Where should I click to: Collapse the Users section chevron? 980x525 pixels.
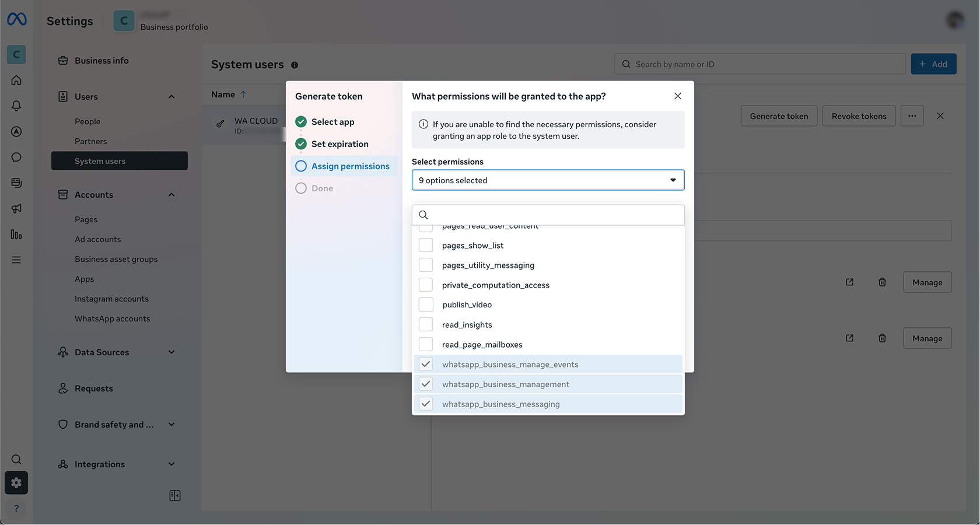point(171,97)
